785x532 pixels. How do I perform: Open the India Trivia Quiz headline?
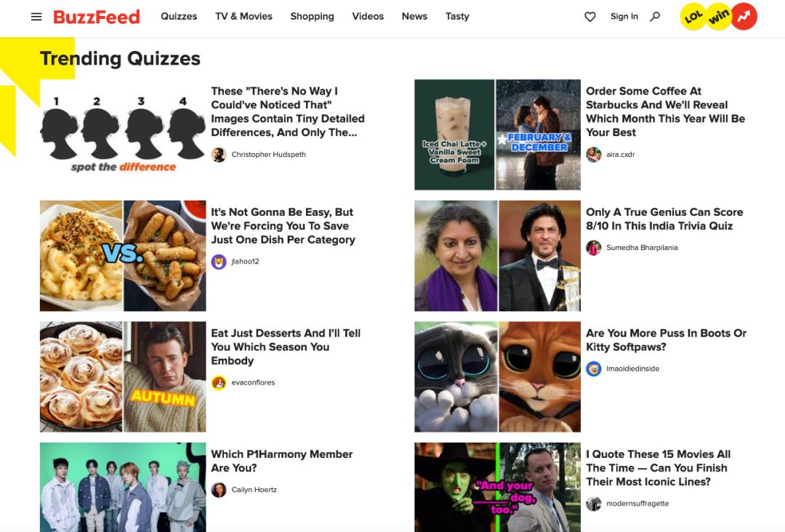(x=664, y=219)
